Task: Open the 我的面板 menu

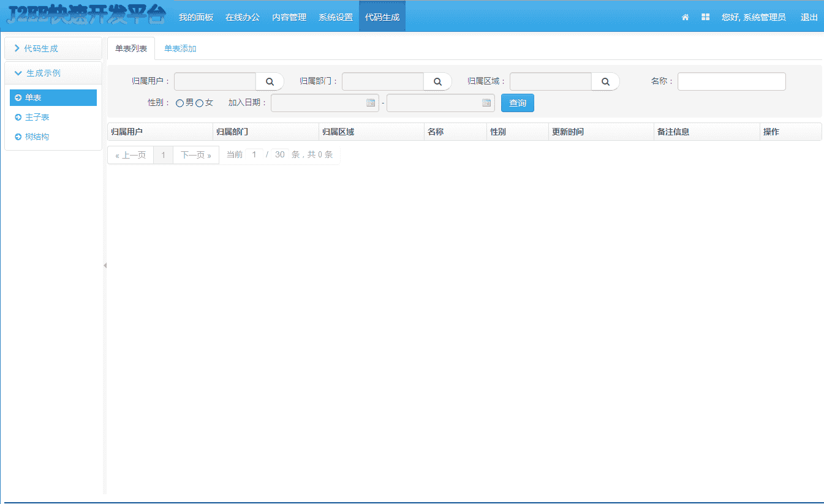Action: pyautogui.click(x=196, y=17)
